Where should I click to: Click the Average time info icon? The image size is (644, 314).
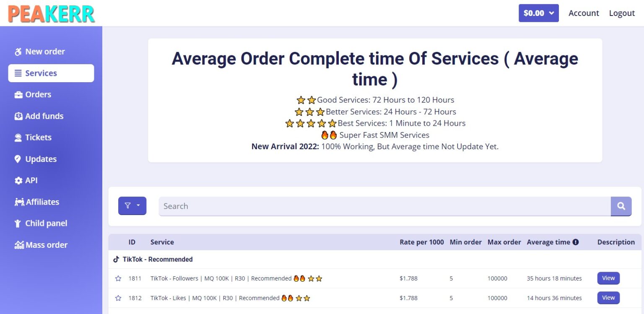[x=576, y=242]
